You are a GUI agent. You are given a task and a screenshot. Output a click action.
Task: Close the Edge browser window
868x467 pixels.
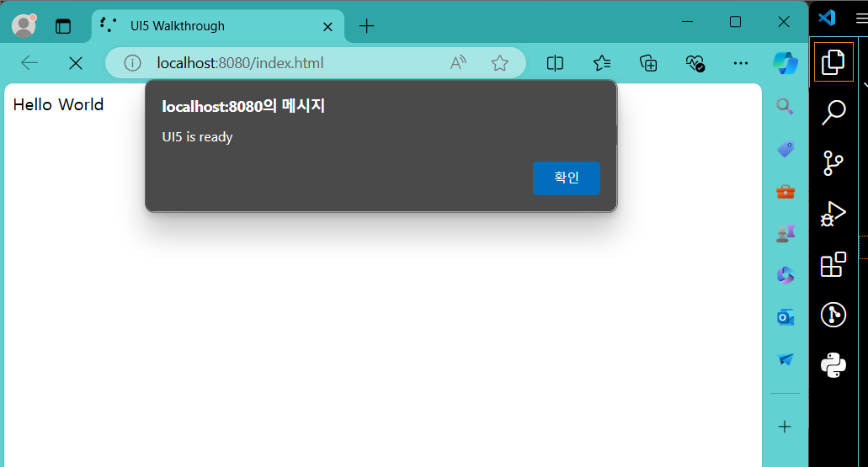tap(784, 22)
